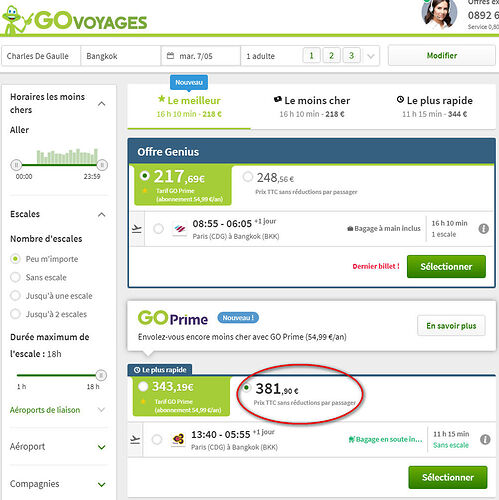This screenshot has width=499, height=500.
Task: Click the star icon on Le meilleur
Action: (x=162, y=99)
